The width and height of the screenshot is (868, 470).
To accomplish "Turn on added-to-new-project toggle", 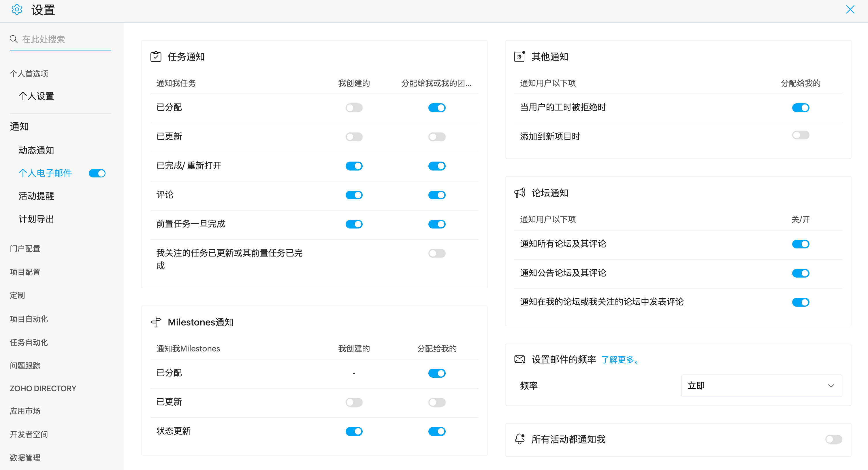I will click(801, 135).
